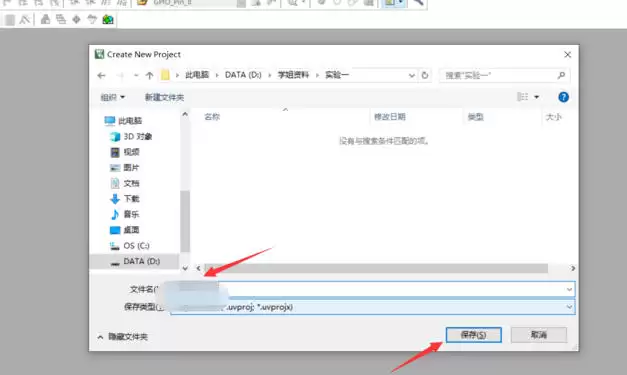The height and width of the screenshot is (375, 627).
Task: Click DATA (D:) in the address breadcrumb
Action: [x=243, y=75]
